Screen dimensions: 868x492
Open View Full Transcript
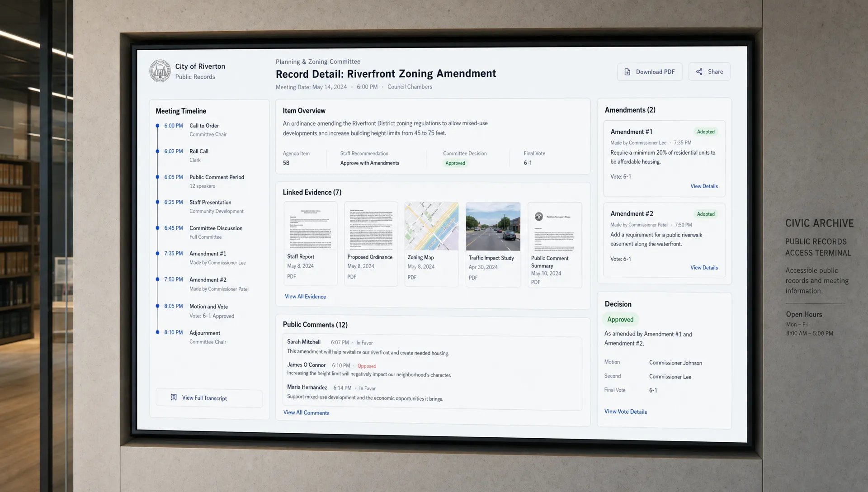[209, 398]
